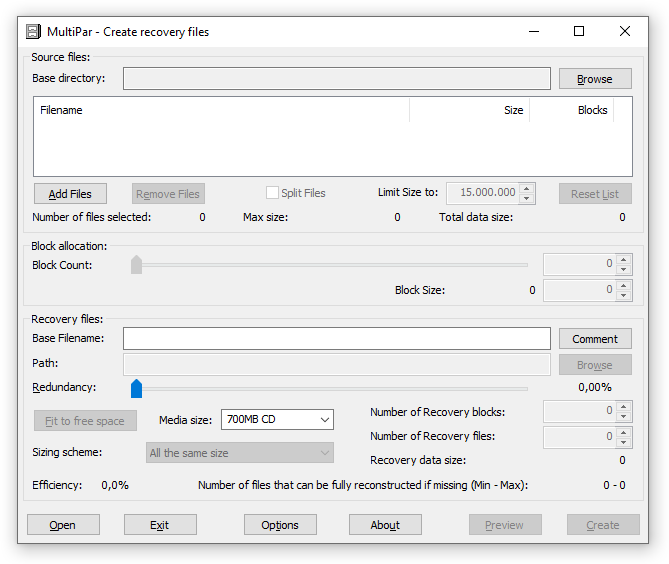Sort list by Size column header

[469, 110]
